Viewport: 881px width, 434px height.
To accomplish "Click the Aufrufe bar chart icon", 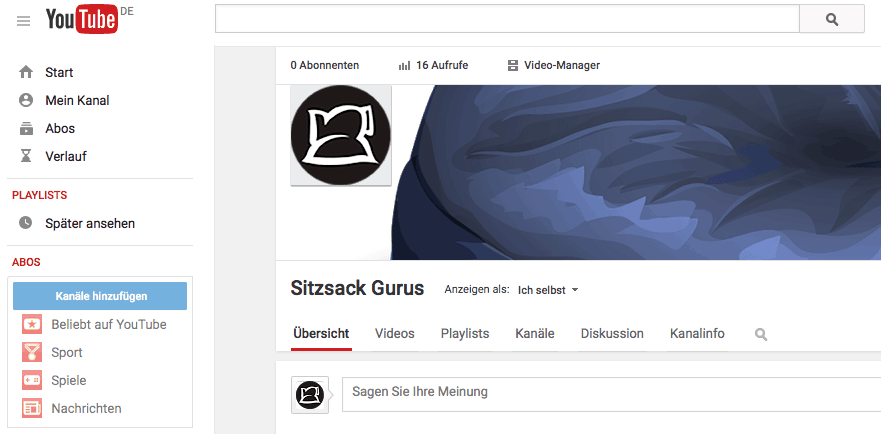I will click(405, 66).
